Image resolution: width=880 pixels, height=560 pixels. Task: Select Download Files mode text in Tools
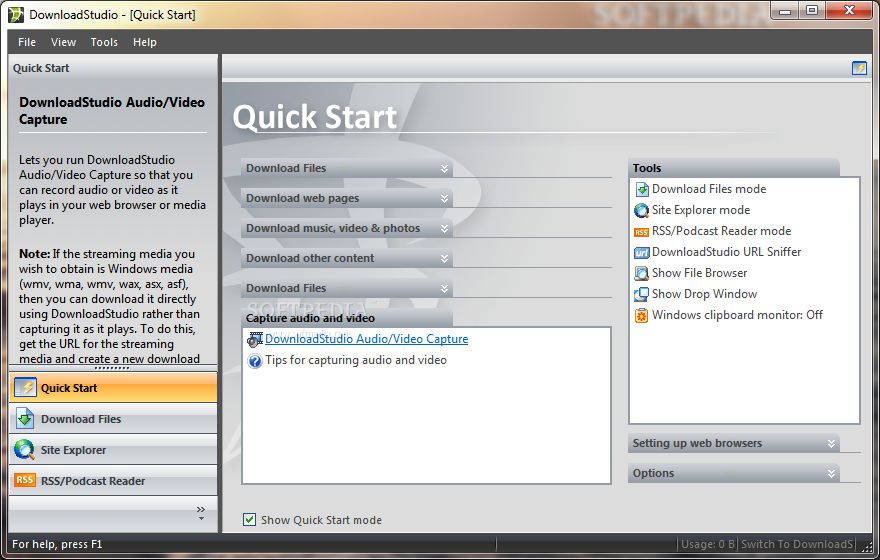coord(709,189)
